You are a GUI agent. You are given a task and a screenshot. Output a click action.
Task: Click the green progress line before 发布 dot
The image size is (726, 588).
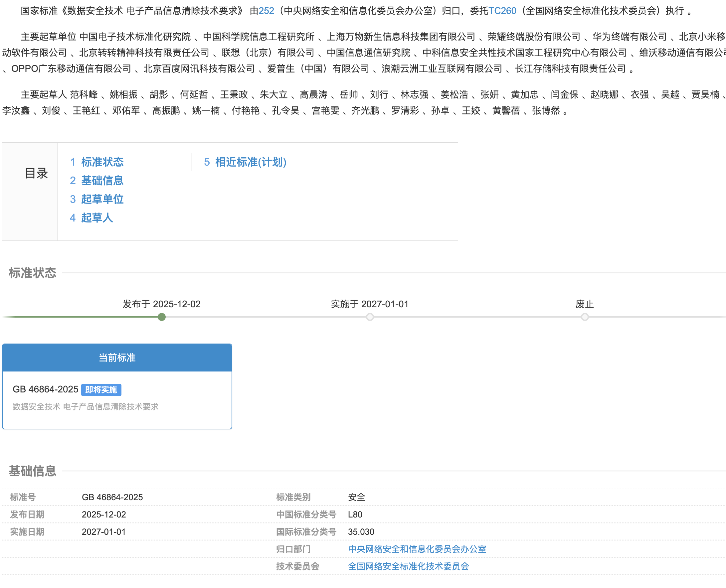click(x=81, y=317)
